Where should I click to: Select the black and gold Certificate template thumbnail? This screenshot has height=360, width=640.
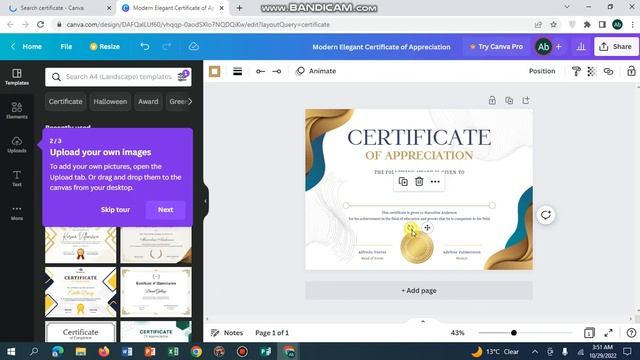(80, 292)
